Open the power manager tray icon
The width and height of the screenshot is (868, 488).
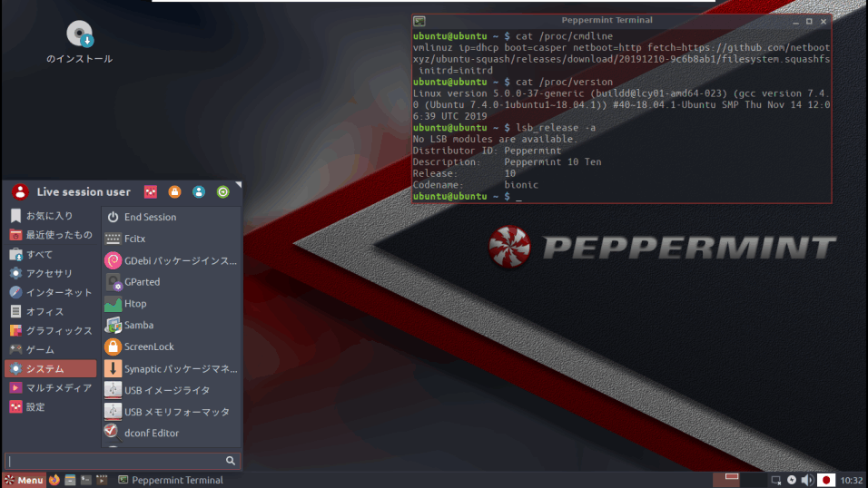(x=792, y=480)
